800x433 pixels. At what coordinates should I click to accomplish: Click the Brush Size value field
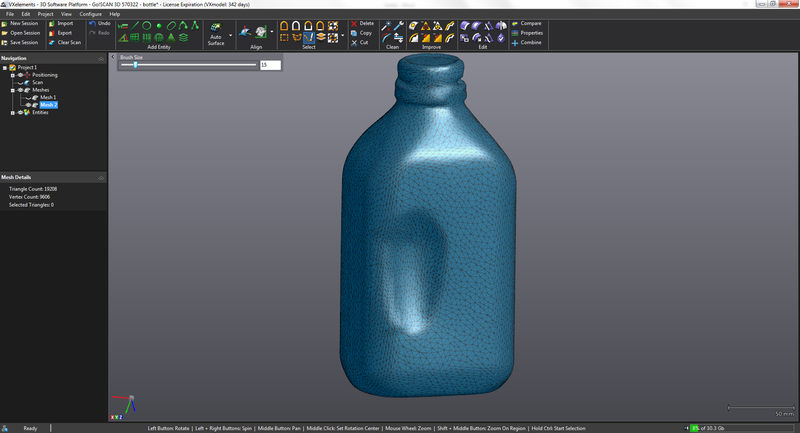point(270,65)
